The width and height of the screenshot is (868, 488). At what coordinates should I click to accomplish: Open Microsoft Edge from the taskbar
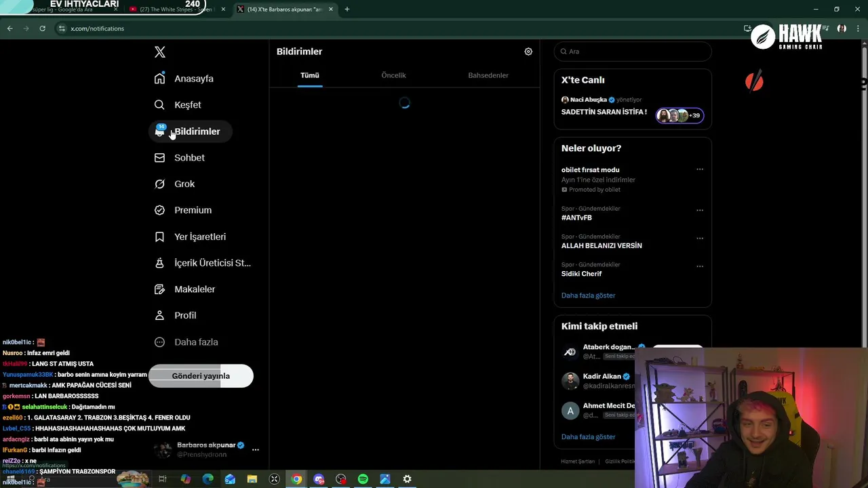208,479
